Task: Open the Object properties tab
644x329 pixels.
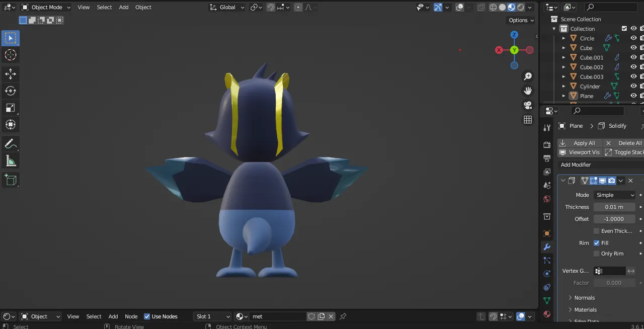Action: (547, 233)
